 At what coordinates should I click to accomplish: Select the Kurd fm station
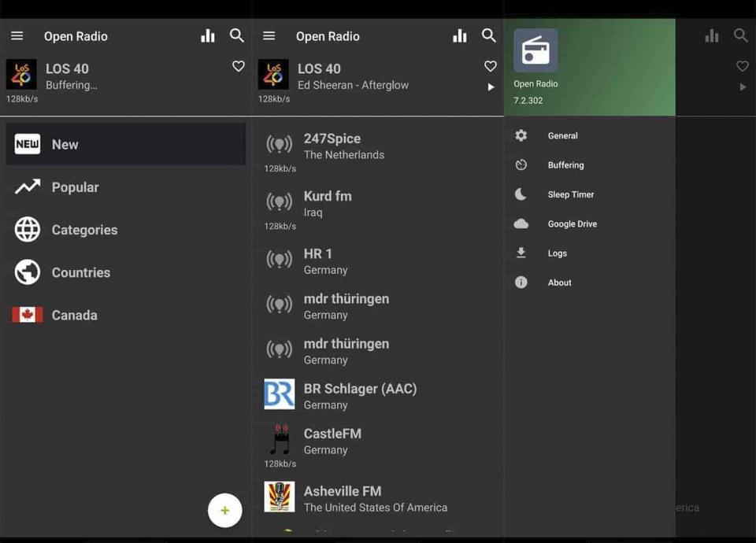click(x=378, y=209)
